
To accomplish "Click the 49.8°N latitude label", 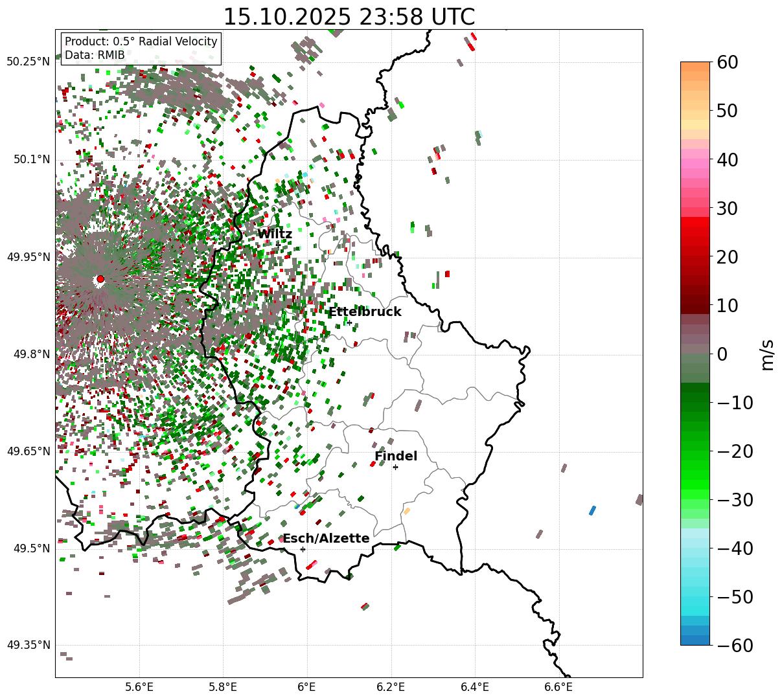I will (30, 354).
